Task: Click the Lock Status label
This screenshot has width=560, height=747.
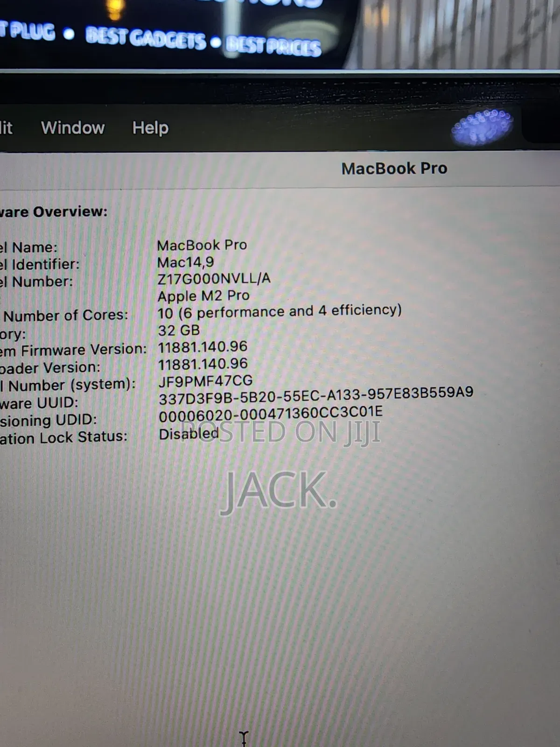Action: click(x=83, y=437)
